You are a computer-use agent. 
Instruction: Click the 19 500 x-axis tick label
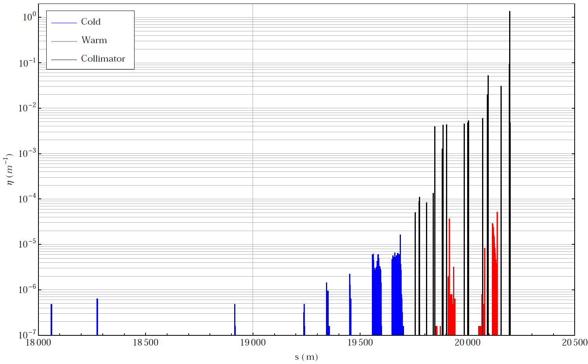point(360,343)
